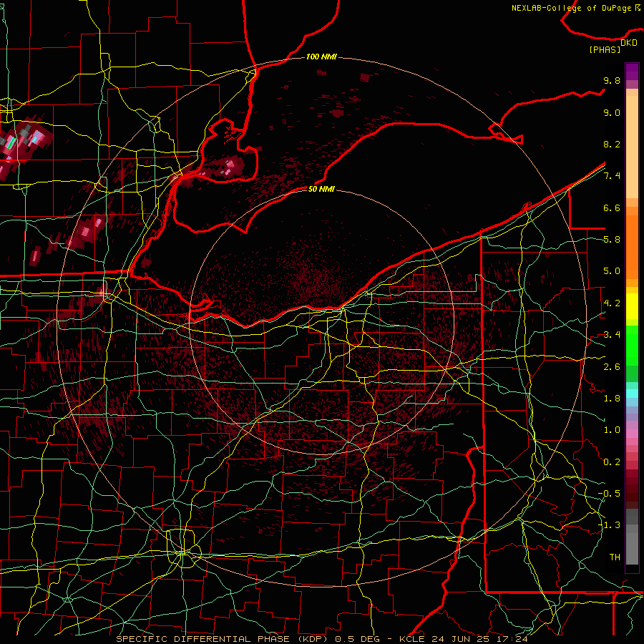Screen dimensions: 644x644
Task: Select the 2.6 scale value
Action: [x=612, y=367]
